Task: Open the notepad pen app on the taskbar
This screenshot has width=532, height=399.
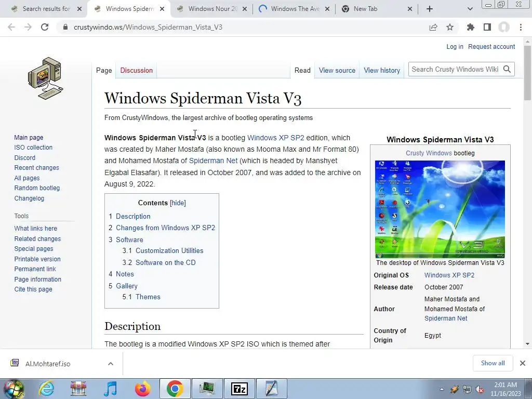Action: click(271, 389)
